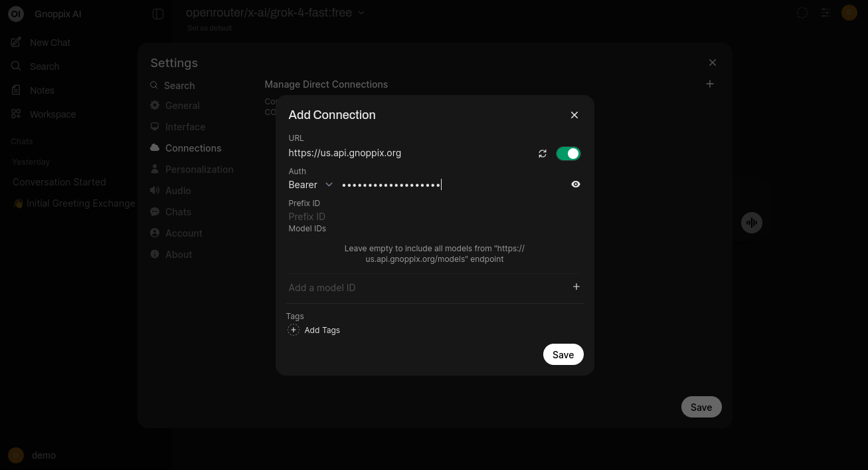Start a New Chat

[x=50, y=43]
